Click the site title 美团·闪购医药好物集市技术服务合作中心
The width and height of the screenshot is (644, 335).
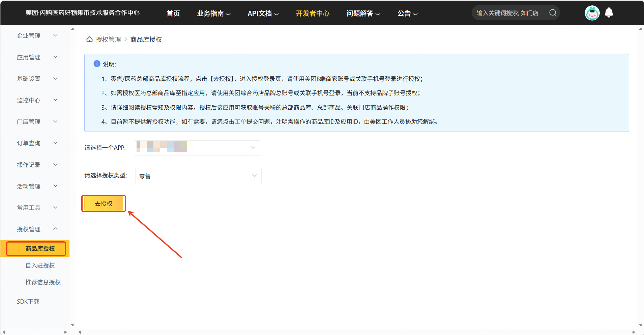(x=83, y=13)
